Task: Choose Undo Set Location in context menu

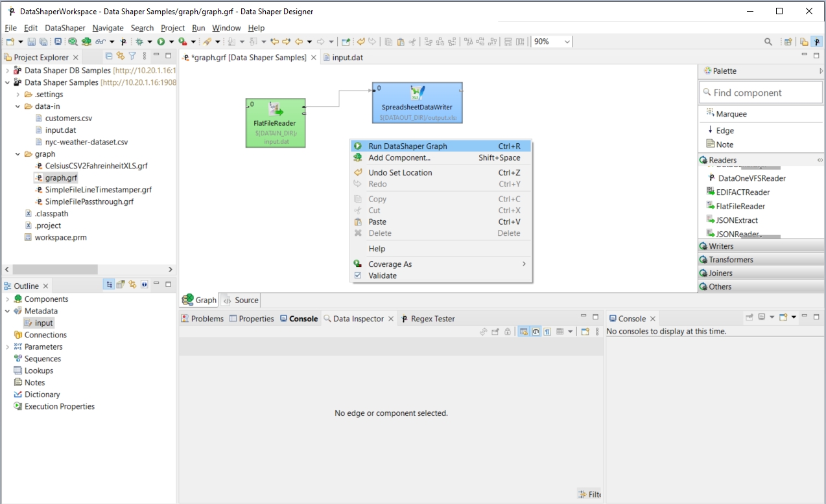Action: [440, 173]
